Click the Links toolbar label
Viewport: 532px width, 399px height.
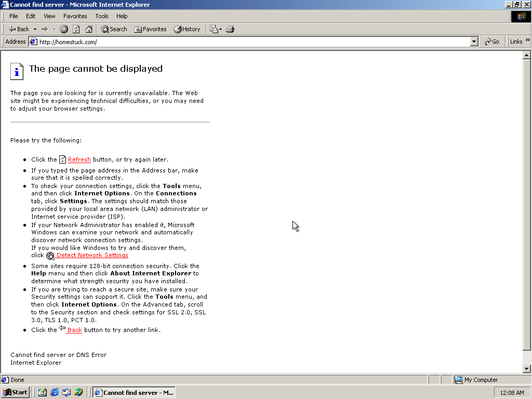tap(516, 42)
